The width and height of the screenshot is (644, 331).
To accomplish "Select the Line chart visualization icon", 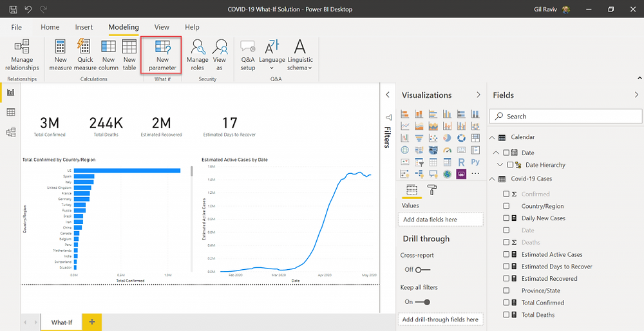I will [x=404, y=126].
